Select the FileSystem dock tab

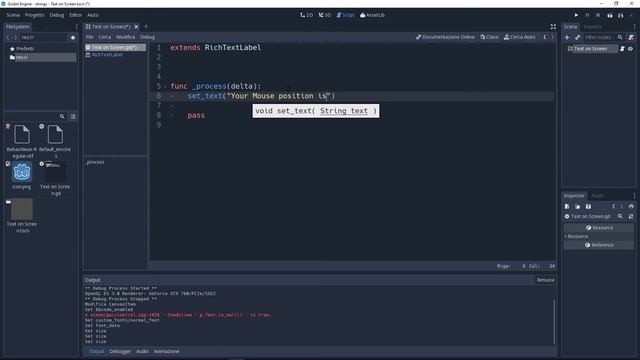[x=18, y=27]
